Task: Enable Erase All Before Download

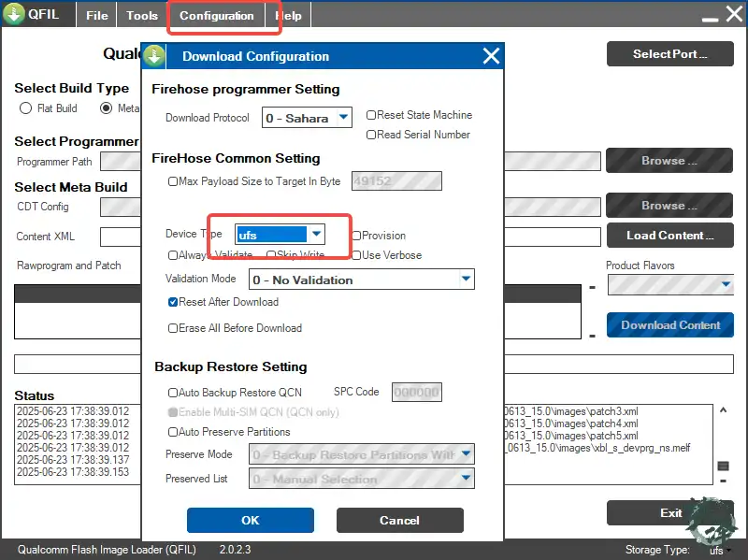Action: (x=173, y=328)
